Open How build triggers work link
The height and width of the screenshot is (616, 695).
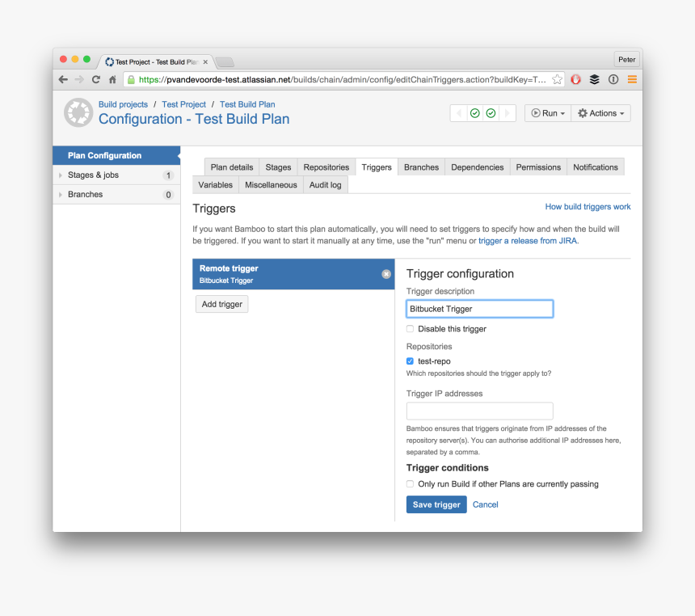tap(588, 207)
